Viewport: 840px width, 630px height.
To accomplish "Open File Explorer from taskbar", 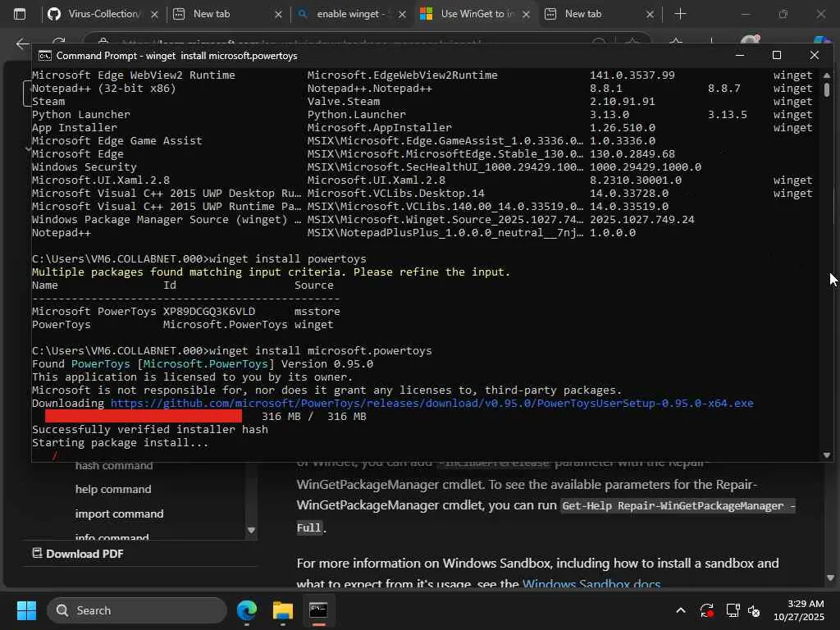I will (x=282, y=610).
